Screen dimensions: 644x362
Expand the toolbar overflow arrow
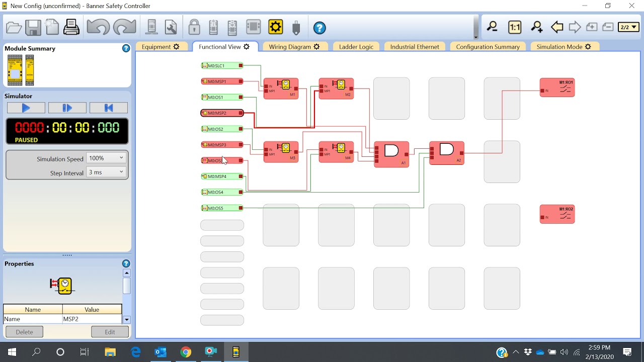click(476, 37)
